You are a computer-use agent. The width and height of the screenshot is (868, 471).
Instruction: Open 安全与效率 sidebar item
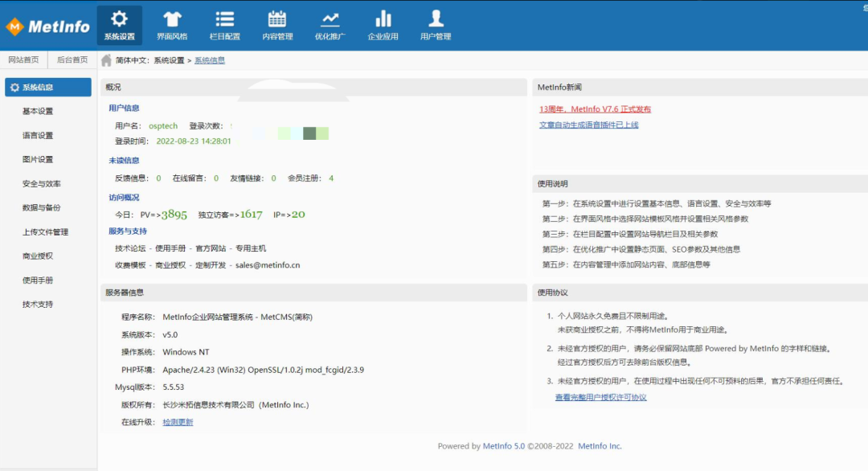42,184
